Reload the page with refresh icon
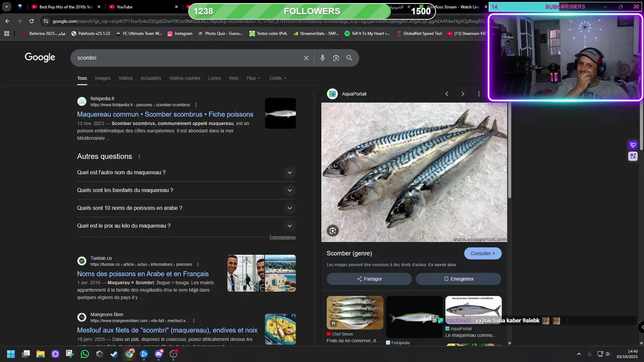The height and width of the screenshot is (362, 644). (x=31, y=21)
